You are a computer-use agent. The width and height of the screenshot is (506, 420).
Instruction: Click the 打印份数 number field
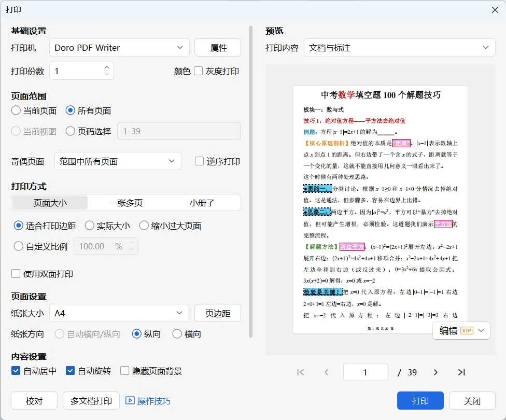point(81,71)
